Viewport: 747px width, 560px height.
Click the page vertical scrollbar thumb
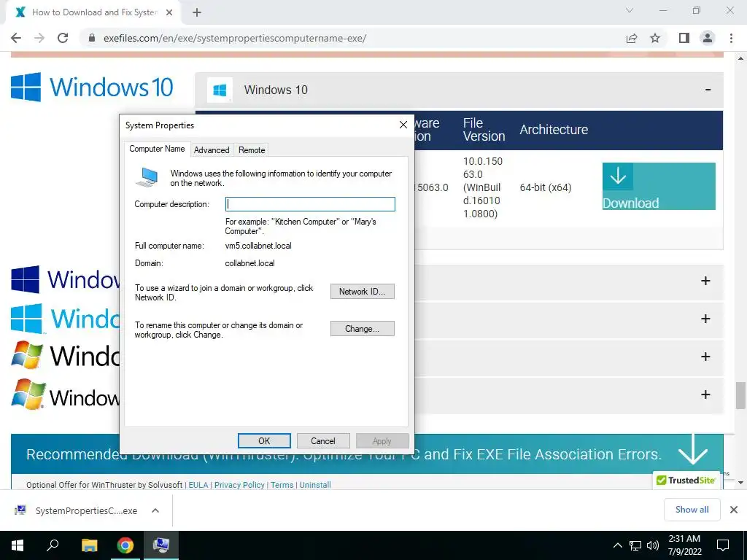740,395
